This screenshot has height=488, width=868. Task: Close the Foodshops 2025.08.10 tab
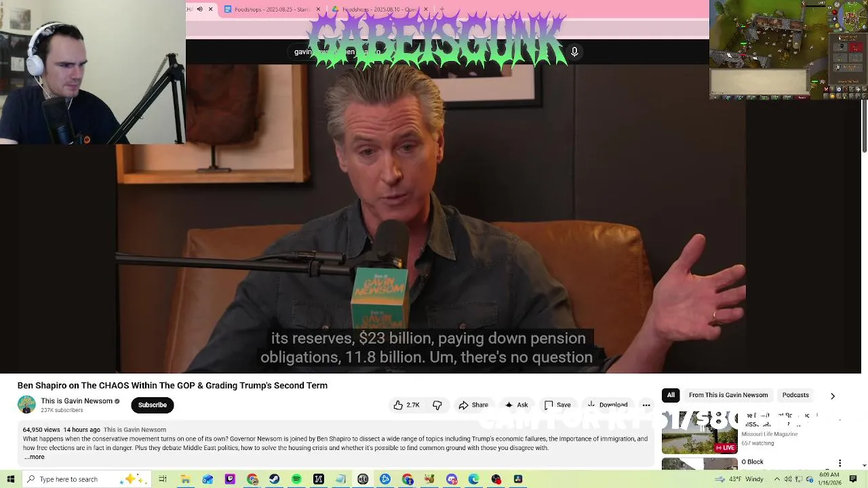point(425,9)
